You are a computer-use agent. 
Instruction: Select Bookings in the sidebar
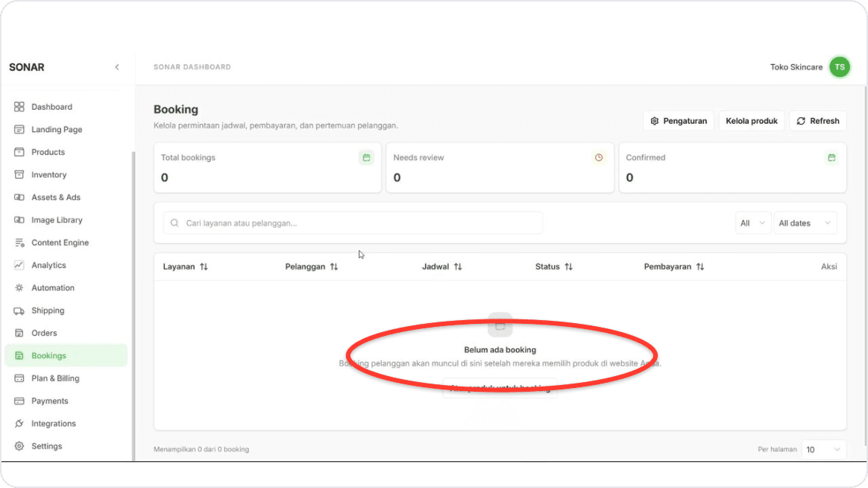coord(66,356)
